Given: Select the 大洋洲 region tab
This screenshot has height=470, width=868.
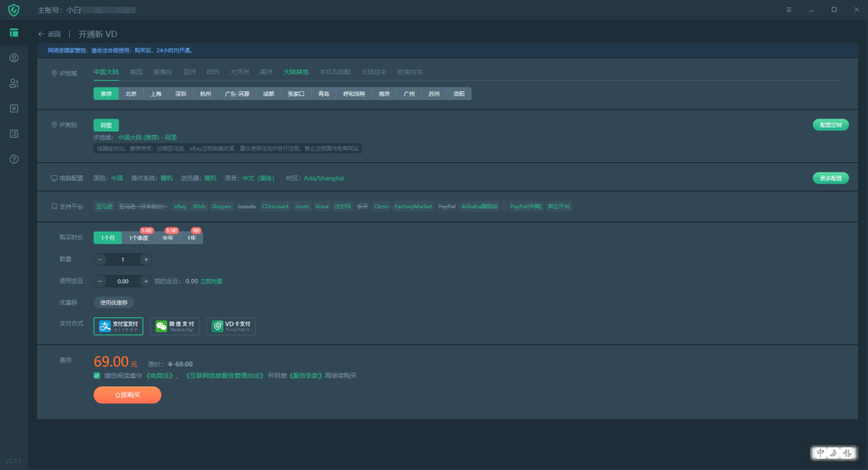Looking at the screenshot, I should pos(239,72).
